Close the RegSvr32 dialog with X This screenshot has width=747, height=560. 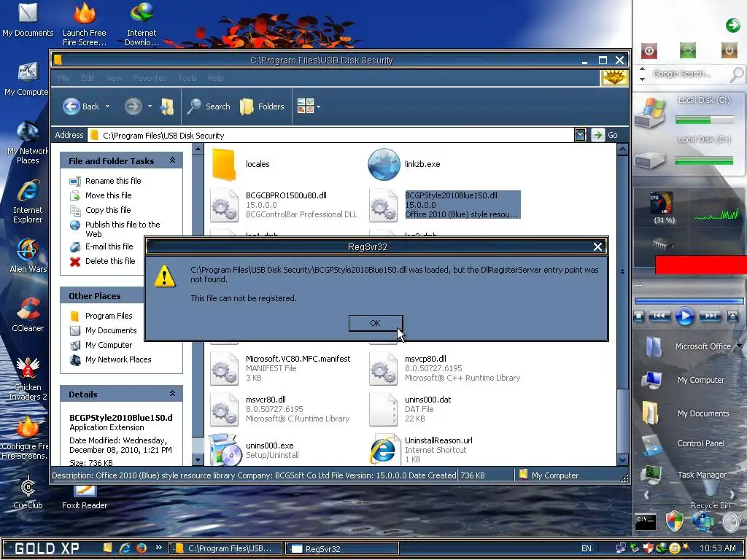pyautogui.click(x=598, y=246)
